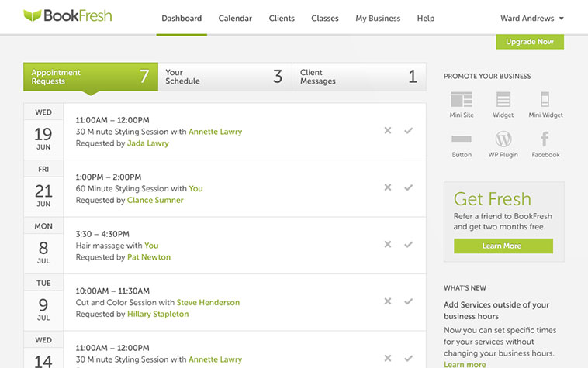Open the Classes navigation menu
The image size is (588, 368).
(x=325, y=19)
